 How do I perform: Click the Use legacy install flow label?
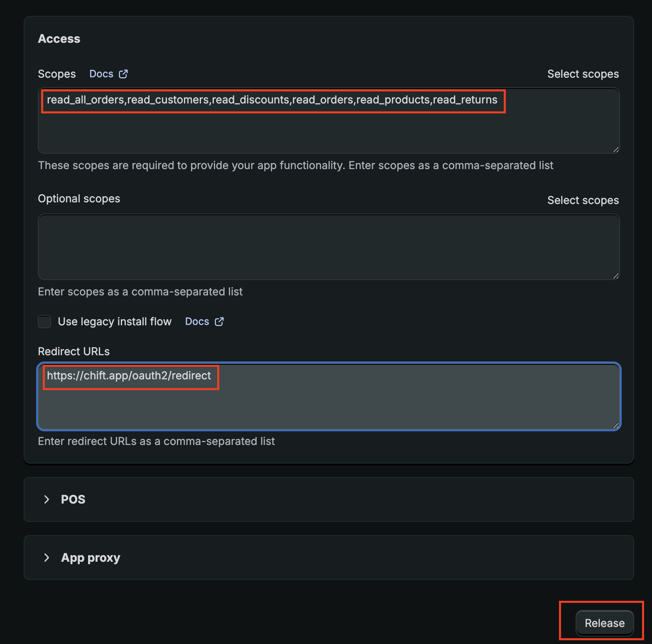pyautogui.click(x=115, y=322)
